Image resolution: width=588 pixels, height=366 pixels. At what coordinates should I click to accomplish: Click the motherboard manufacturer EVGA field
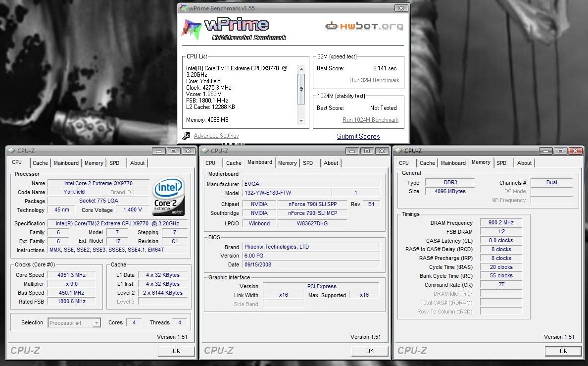pos(311,184)
